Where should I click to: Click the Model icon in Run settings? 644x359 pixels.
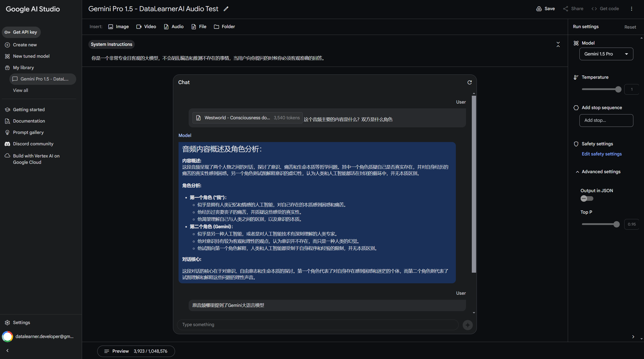coord(576,43)
